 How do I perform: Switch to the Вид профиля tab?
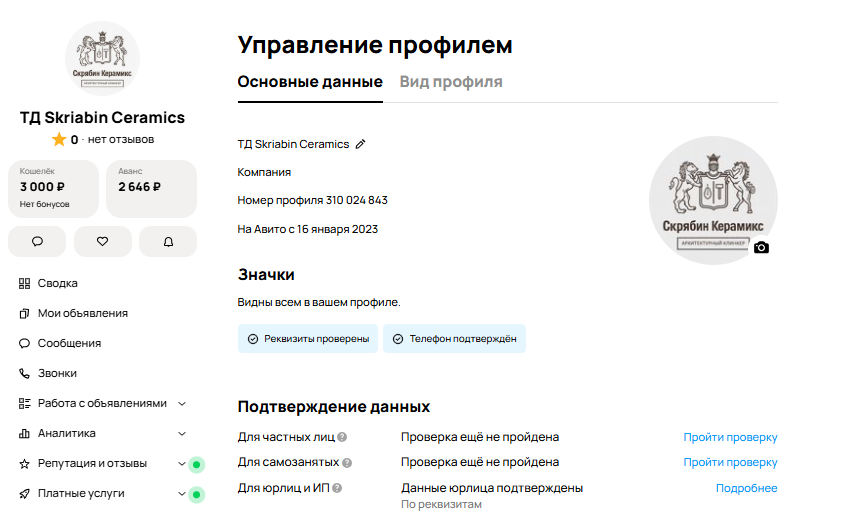451,82
